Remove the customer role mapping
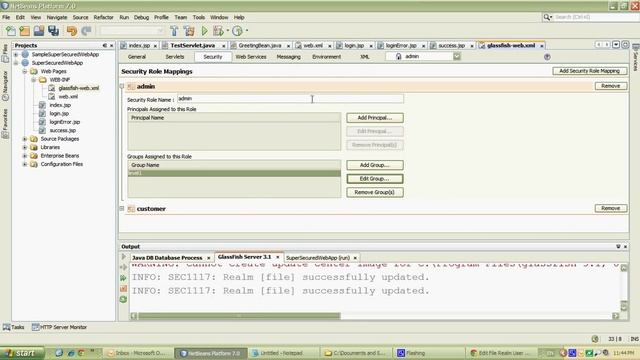 click(611, 208)
